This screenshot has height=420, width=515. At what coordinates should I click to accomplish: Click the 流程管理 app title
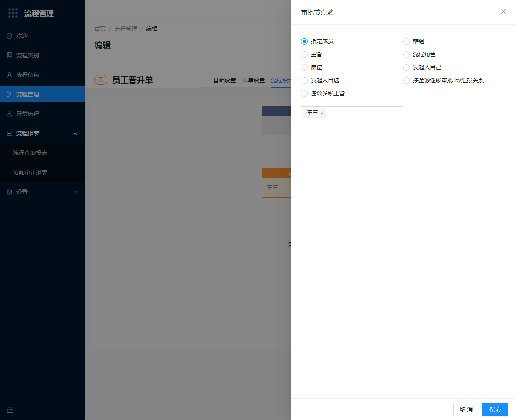39,13
